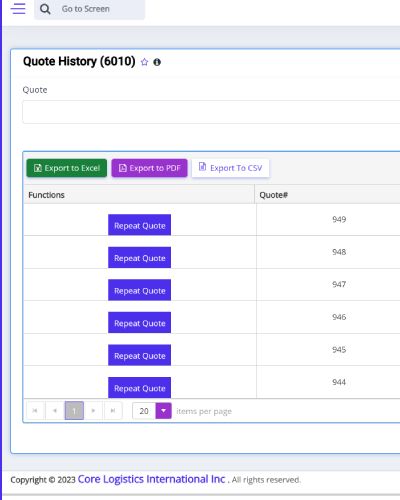400x500 pixels.
Task: Repeat Quote for quote 948
Action: pyautogui.click(x=139, y=257)
